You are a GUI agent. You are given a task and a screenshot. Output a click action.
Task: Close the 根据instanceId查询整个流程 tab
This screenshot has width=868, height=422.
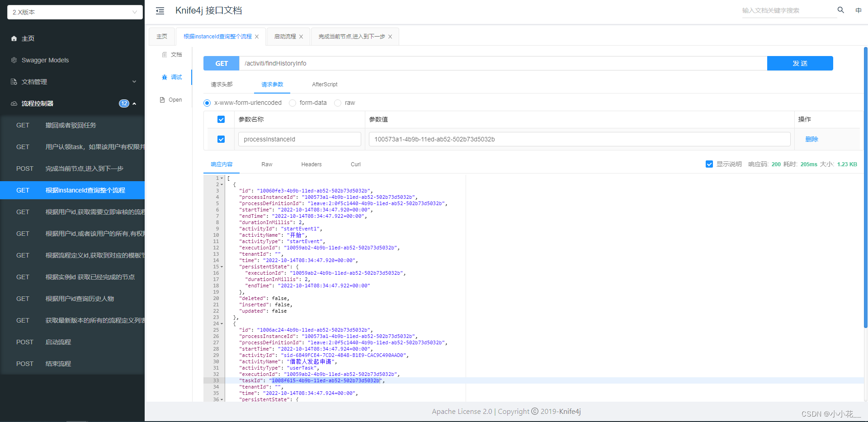(257, 37)
